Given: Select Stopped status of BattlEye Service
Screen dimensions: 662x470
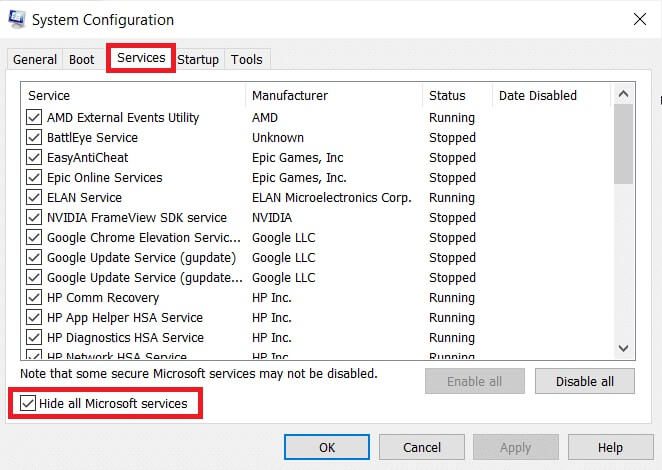Looking at the screenshot, I should point(452,138).
